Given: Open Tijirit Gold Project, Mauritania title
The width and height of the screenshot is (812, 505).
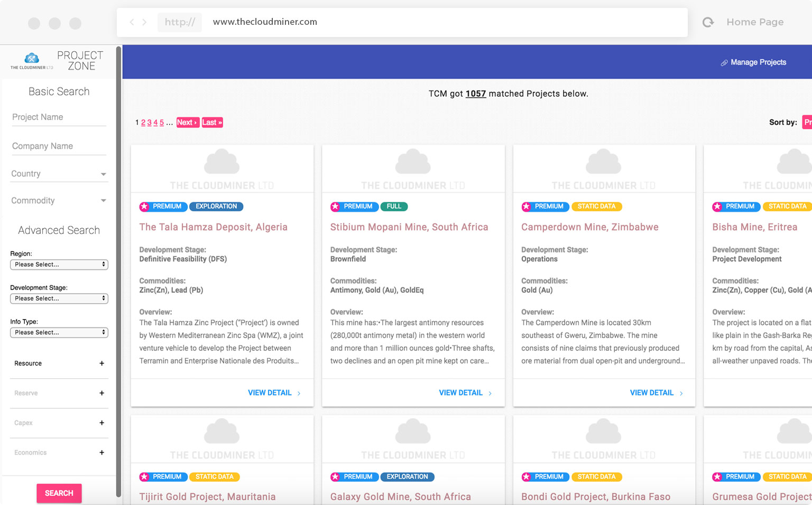Looking at the screenshot, I should 207,497.
